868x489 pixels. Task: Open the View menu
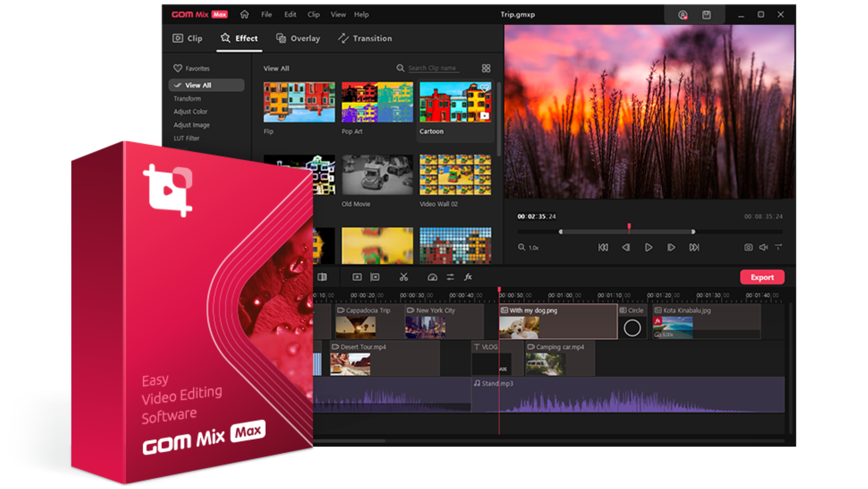click(338, 14)
